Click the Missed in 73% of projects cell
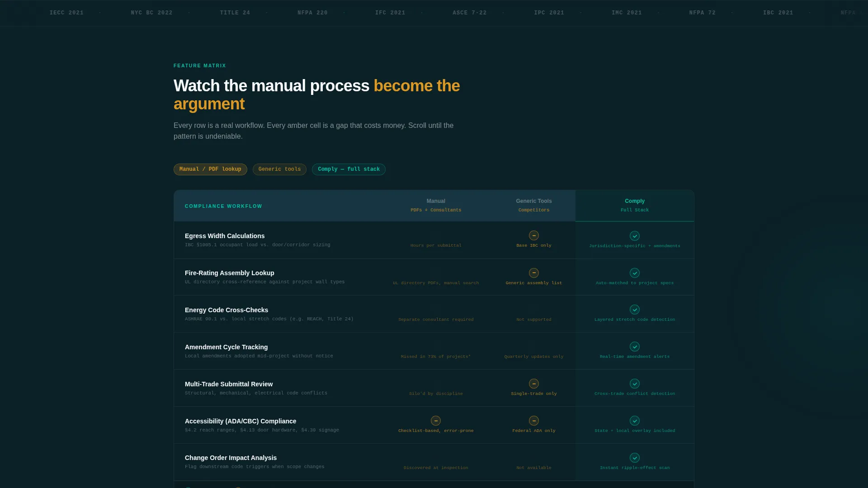This screenshot has height=488, width=868. click(x=436, y=357)
